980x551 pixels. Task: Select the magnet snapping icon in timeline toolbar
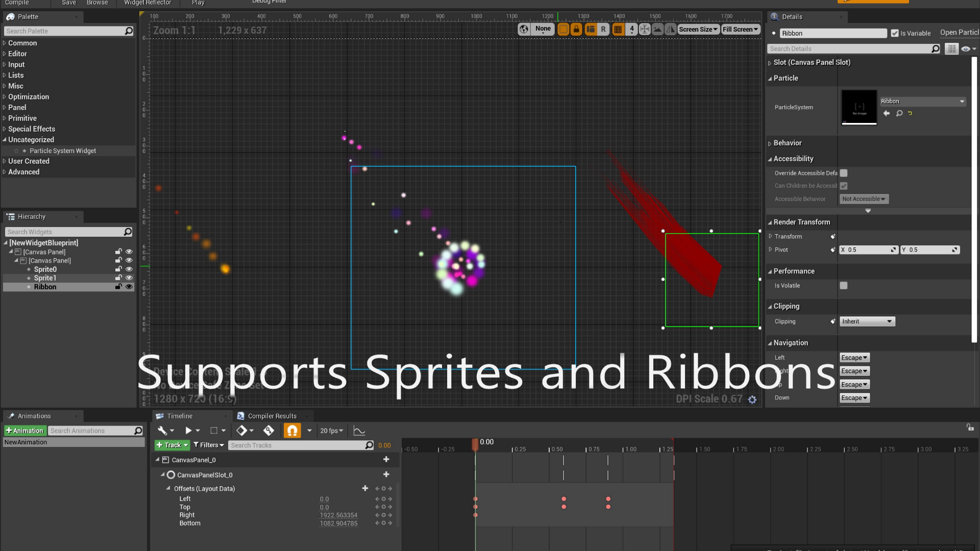(x=291, y=431)
